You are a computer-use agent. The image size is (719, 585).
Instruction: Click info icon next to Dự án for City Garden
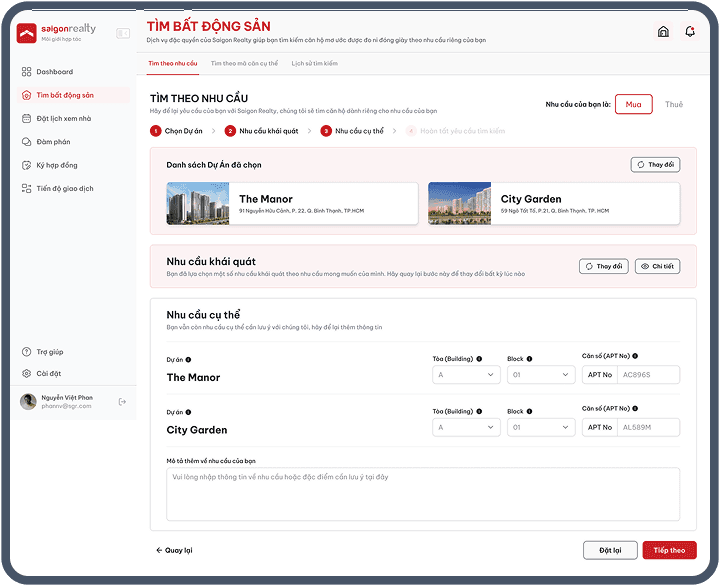tap(188, 412)
